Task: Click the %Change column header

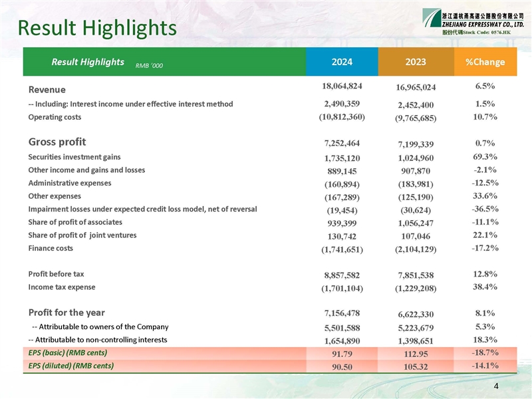Action: tap(485, 62)
